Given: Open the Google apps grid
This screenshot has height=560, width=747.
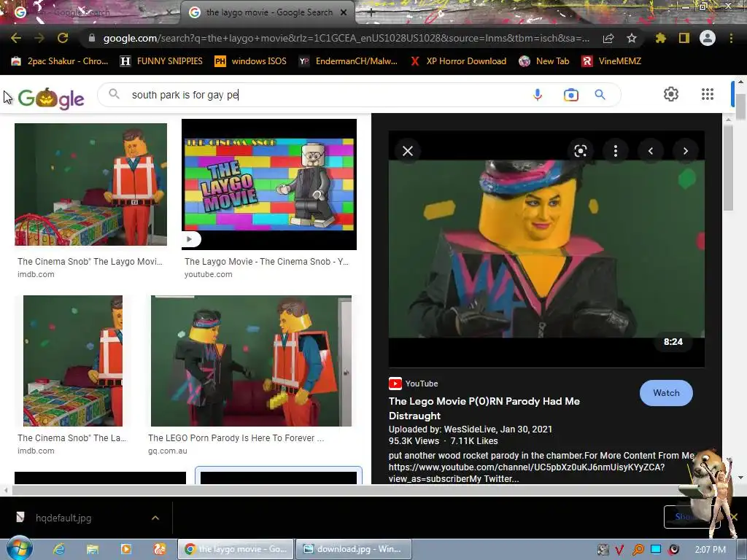Looking at the screenshot, I should pos(708,94).
